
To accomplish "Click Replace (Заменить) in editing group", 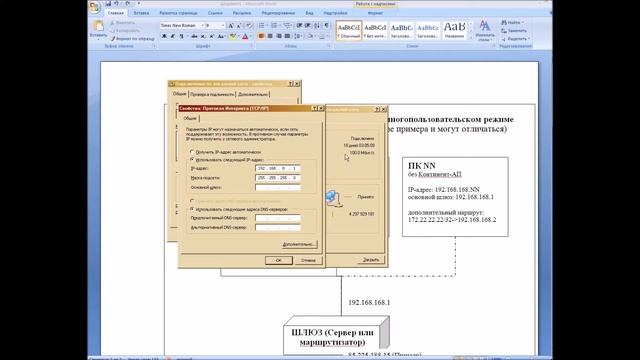I will click(x=514, y=31).
